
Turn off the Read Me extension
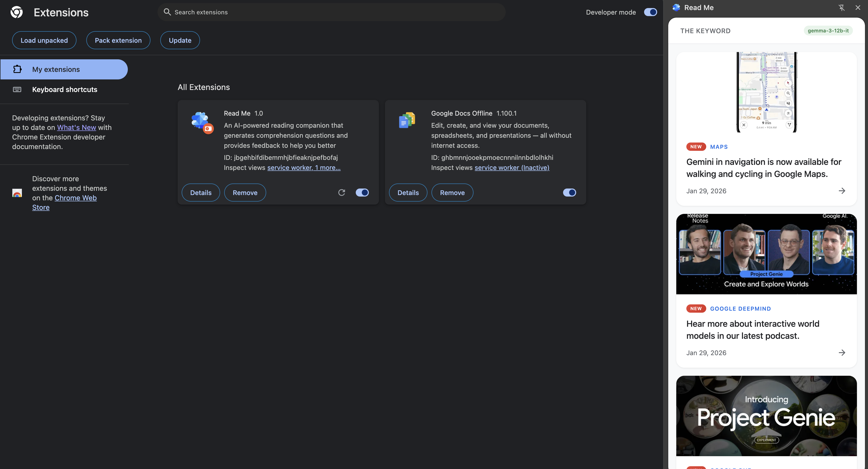[x=362, y=193]
